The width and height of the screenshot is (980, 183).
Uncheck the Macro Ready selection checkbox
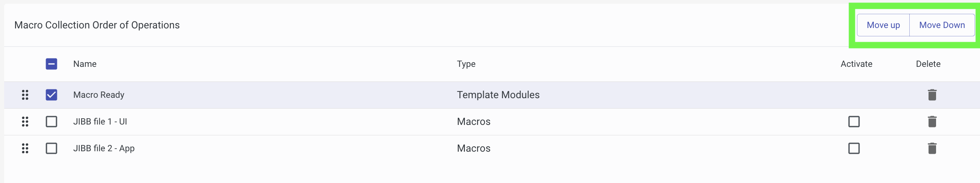pos(51,95)
